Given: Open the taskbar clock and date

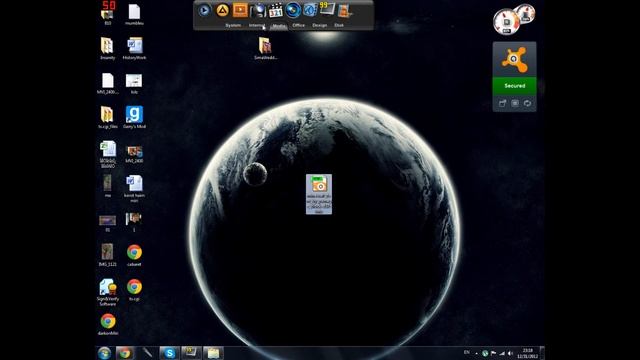Looking at the screenshot, I should 527,353.
